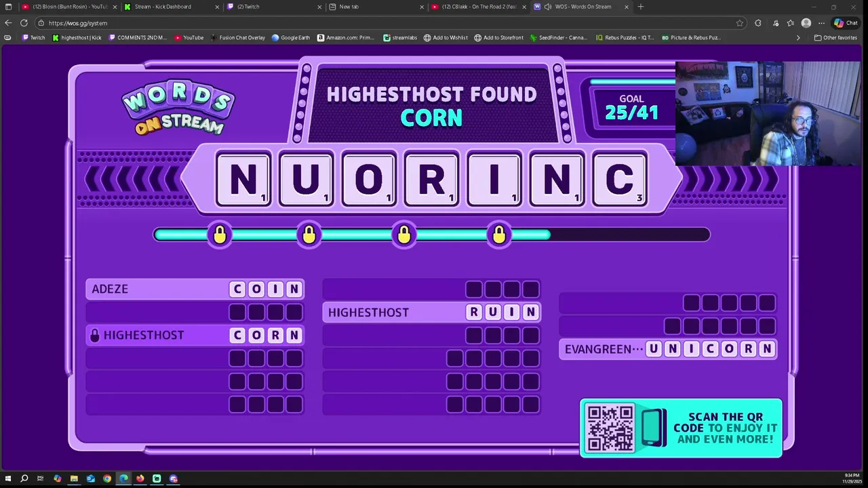
Task: Open the Twitch bookmark
Action: [x=33, y=38]
